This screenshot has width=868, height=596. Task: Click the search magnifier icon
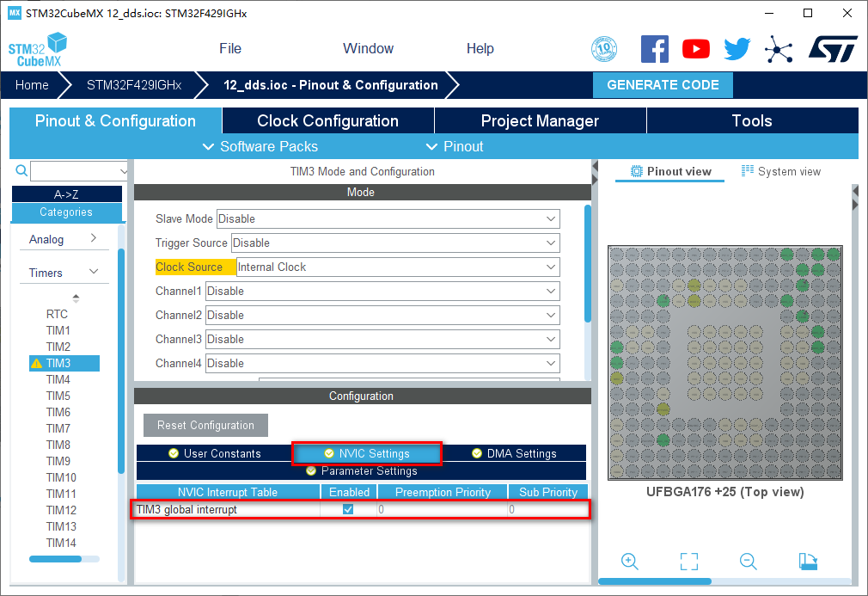pos(22,171)
